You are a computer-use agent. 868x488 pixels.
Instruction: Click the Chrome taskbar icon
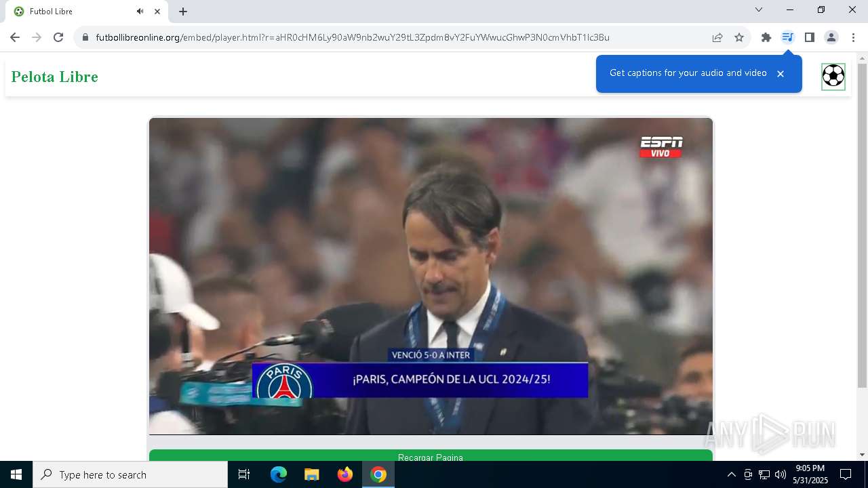[x=378, y=474]
